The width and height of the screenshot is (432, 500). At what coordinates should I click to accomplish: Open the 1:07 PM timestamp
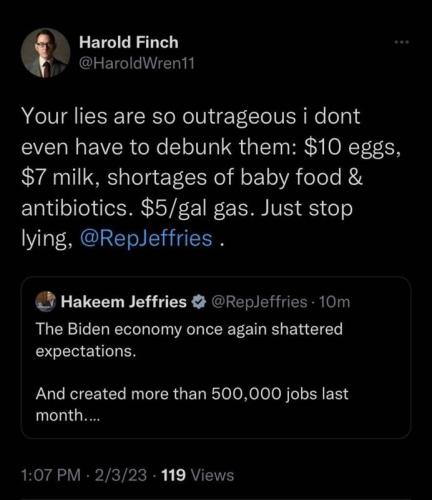(x=51, y=475)
